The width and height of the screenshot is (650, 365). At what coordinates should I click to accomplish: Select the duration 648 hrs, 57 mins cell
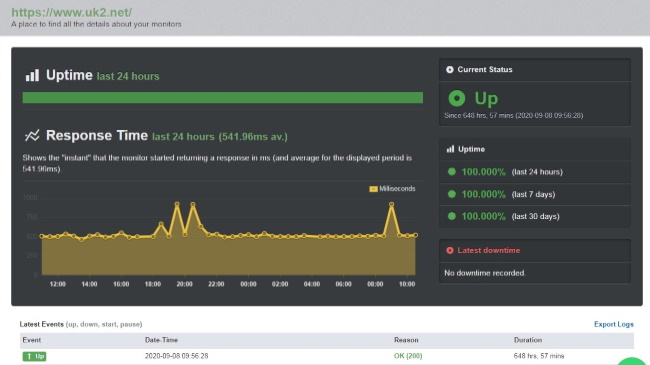(538, 356)
